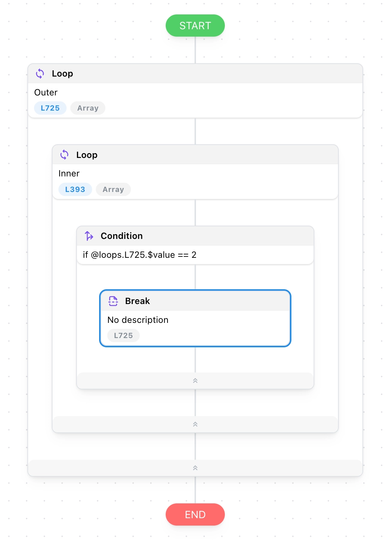Click the Inner loop's cycle icon
Image resolution: width=392 pixels, height=540 pixels.
pyautogui.click(x=64, y=155)
